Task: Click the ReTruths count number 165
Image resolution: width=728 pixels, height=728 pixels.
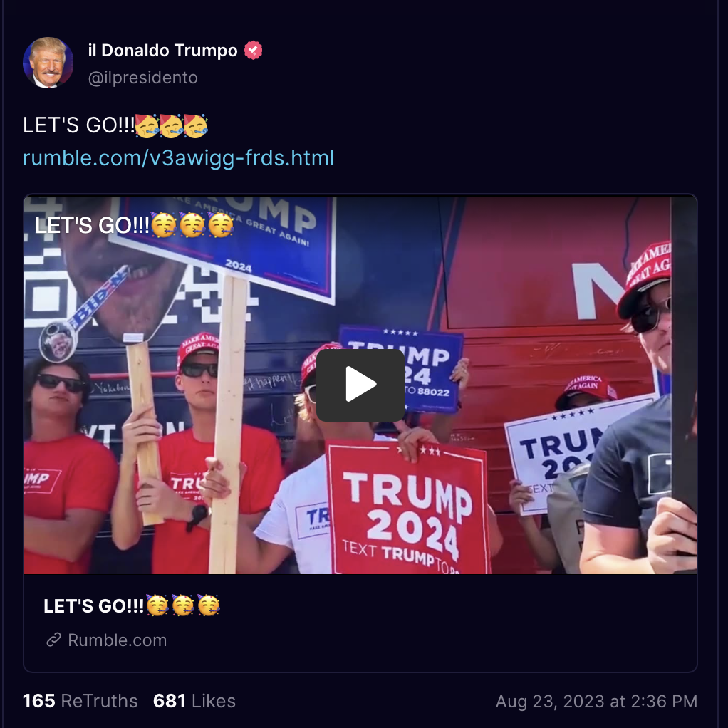Action: click(x=39, y=701)
